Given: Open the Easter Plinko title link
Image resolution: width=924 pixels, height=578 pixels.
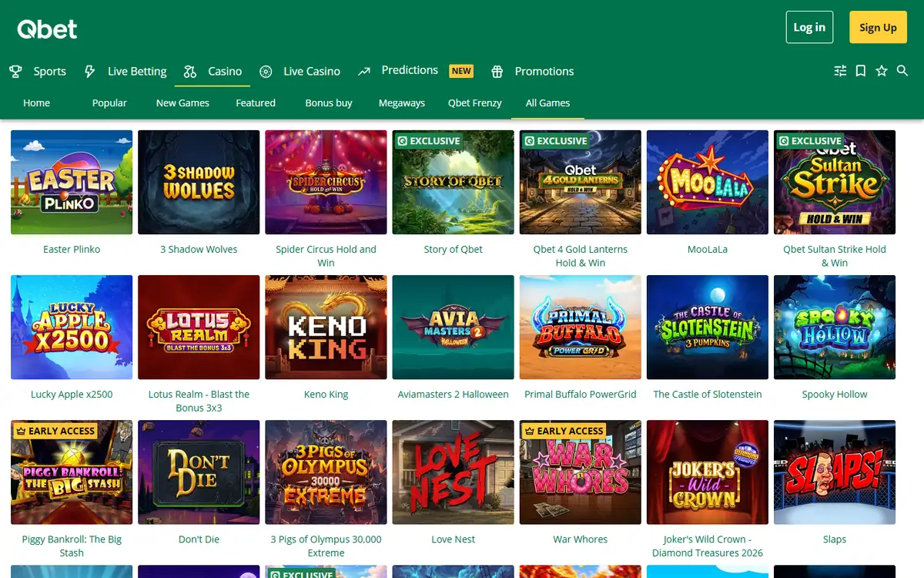Looking at the screenshot, I should point(72,249).
